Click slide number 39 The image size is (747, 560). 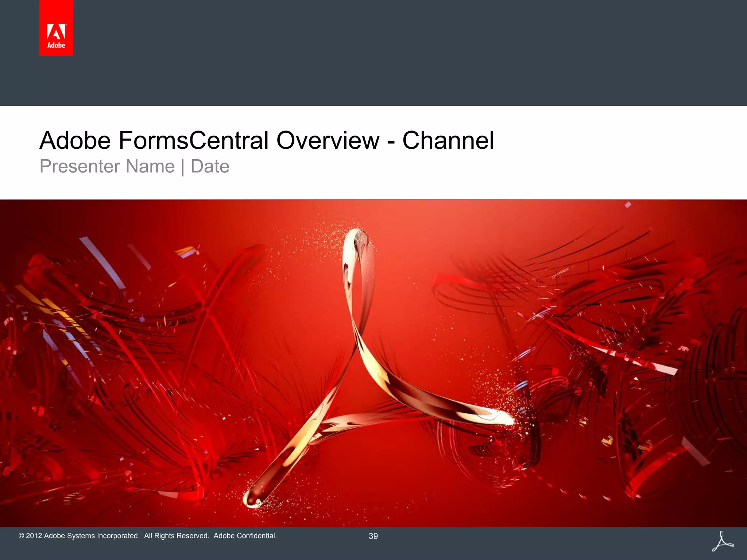click(x=373, y=536)
